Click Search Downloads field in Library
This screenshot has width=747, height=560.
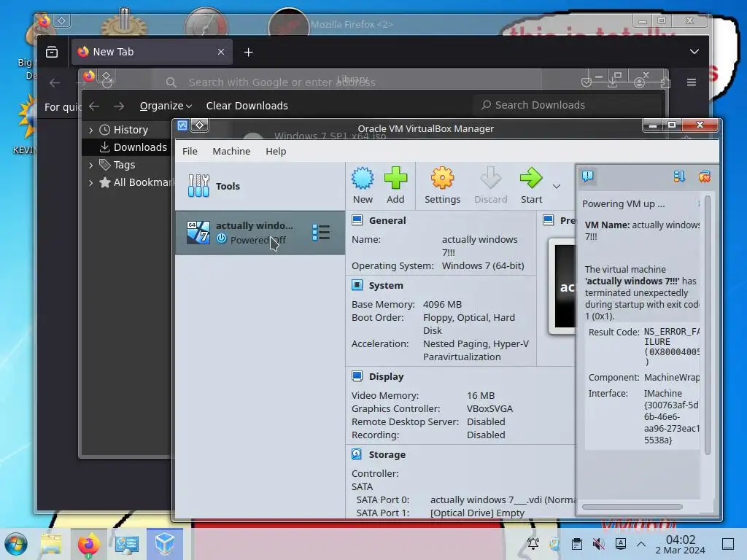[567, 105]
